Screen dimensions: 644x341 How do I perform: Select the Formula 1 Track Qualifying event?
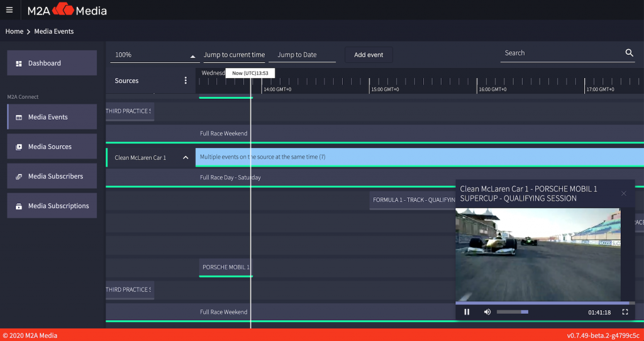(413, 200)
